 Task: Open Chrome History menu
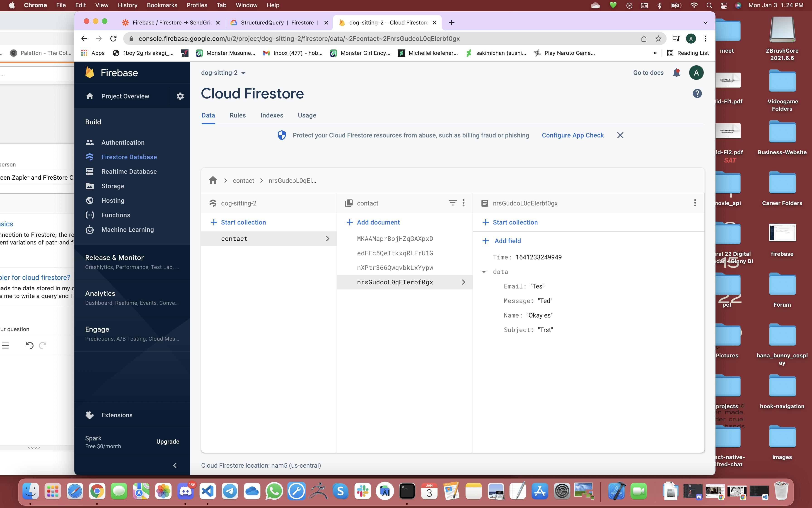tap(128, 5)
